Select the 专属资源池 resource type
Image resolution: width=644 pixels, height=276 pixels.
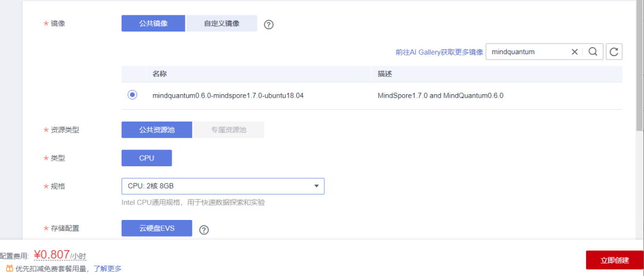point(228,129)
